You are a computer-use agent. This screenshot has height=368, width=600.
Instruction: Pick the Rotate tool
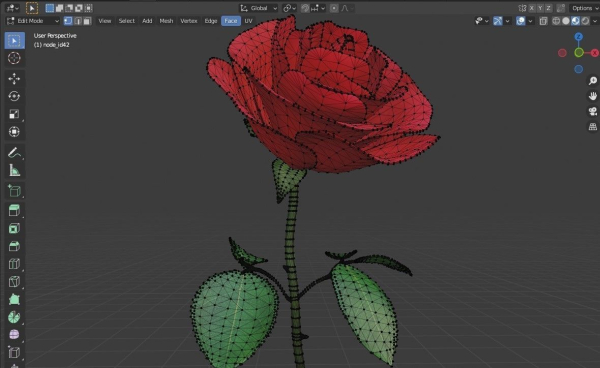coord(15,96)
